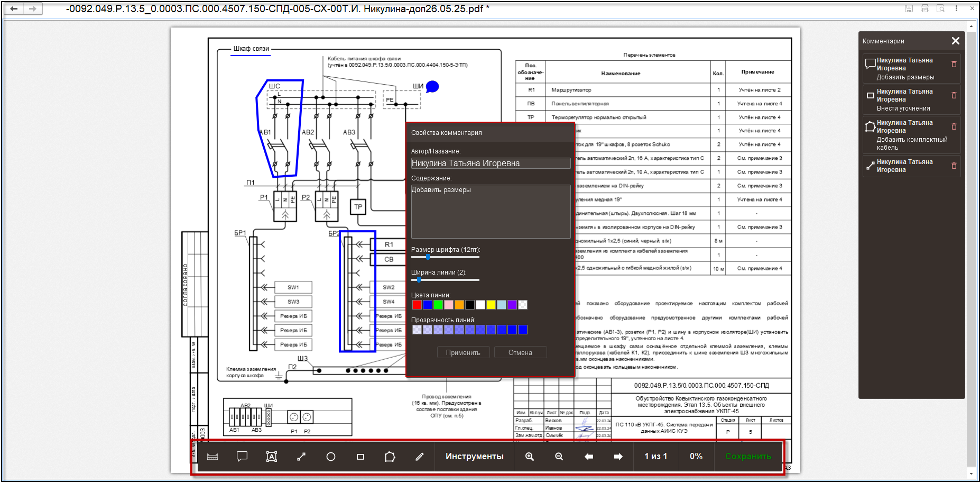Select the measurement ruler tool
The width and height of the screenshot is (980, 482).
(x=212, y=457)
